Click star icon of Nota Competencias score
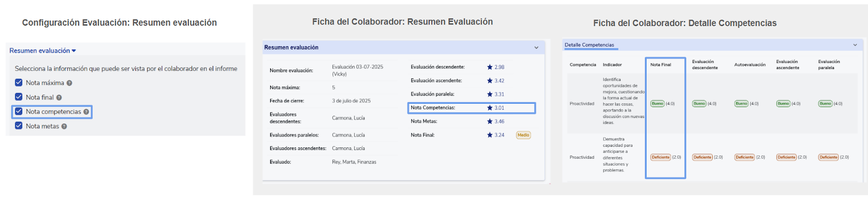 click(490, 108)
